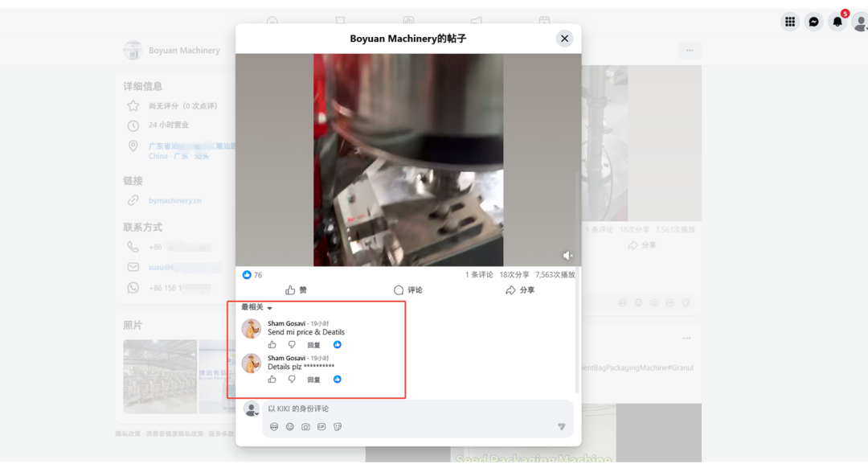Viewport: 868px width, 464px height.
Task: Open Messenger from the top bar
Action: point(813,22)
